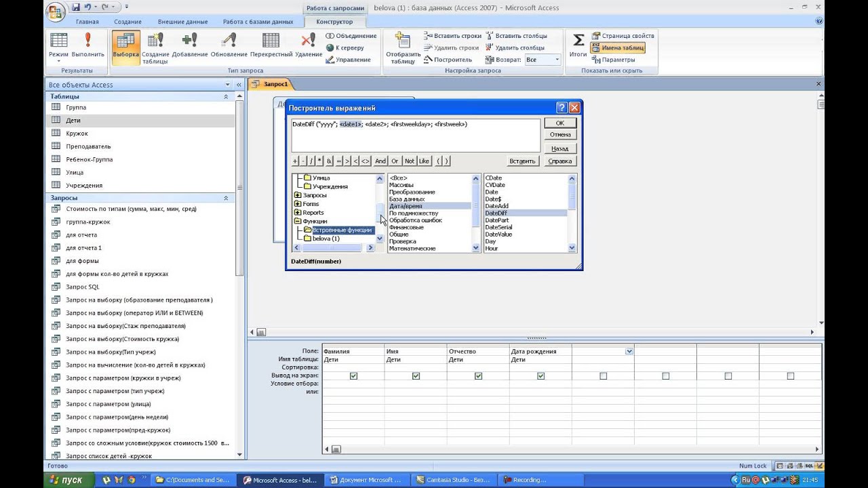Click the Вставить button in the dialog

(523, 161)
